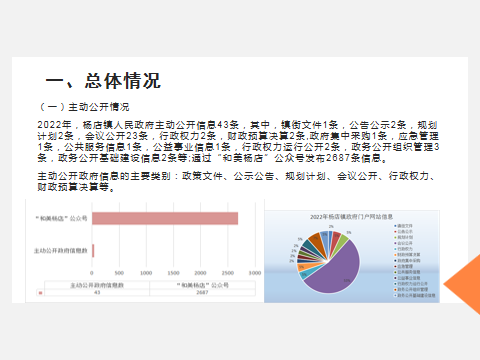
Task: Select the dark orange 政务公开组织管理 pie slice
Action: (x=317, y=243)
